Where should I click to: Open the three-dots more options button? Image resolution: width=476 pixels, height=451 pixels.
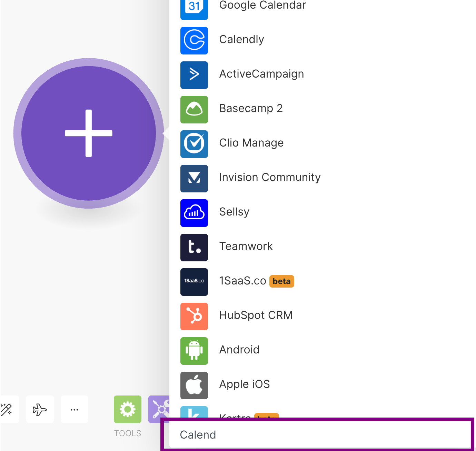pos(75,409)
